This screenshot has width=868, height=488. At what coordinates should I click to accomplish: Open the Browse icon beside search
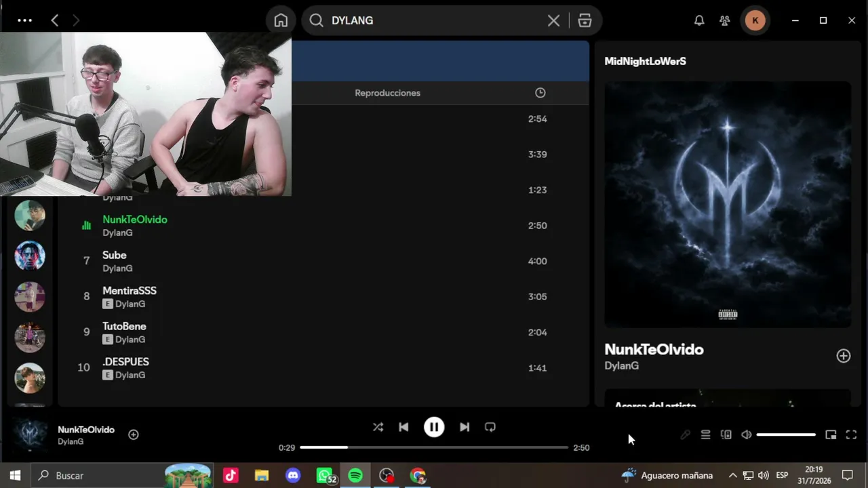tap(585, 20)
